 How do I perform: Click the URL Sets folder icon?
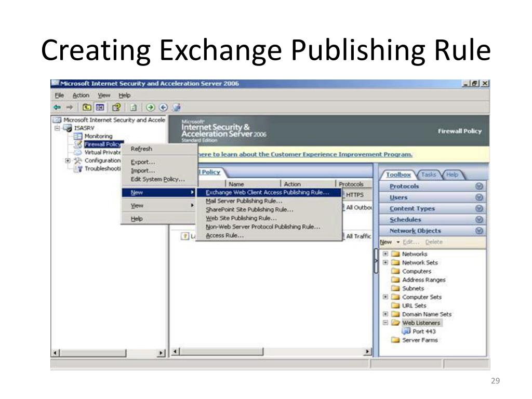(x=395, y=305)
